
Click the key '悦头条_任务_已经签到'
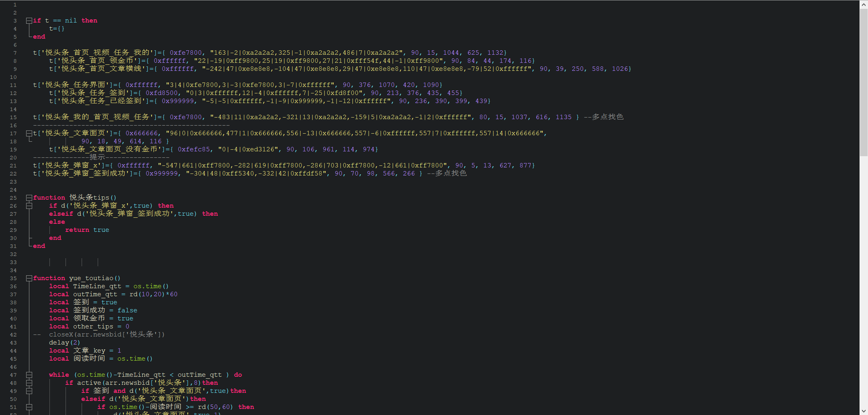click(x=101, y=101)
